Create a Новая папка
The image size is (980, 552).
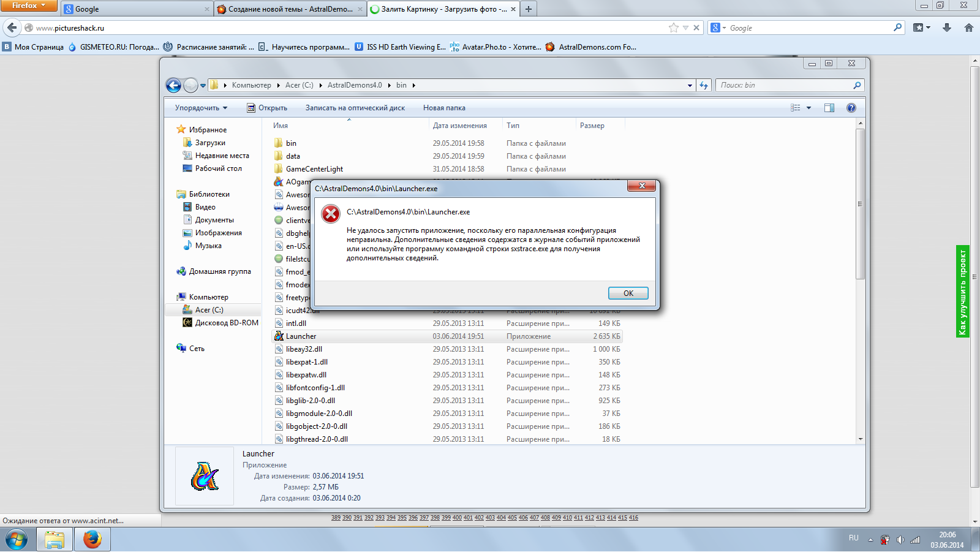coord(444,108)
